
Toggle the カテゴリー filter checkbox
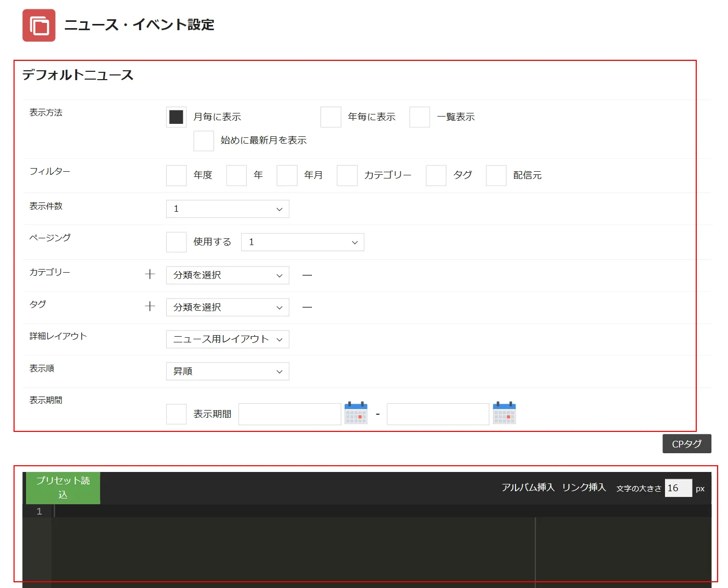(347, 175)
